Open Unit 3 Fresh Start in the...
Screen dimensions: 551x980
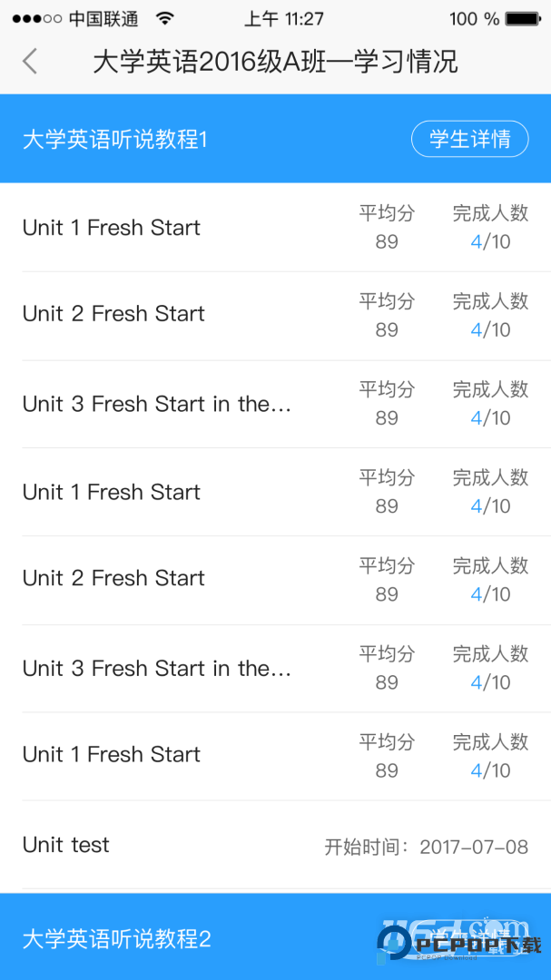(132, 403)
